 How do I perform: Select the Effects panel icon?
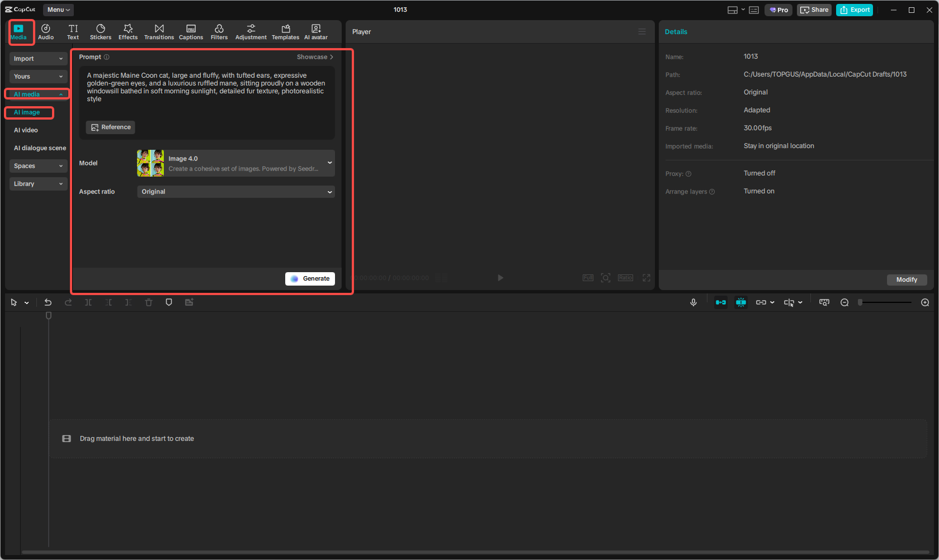point(128,31)
